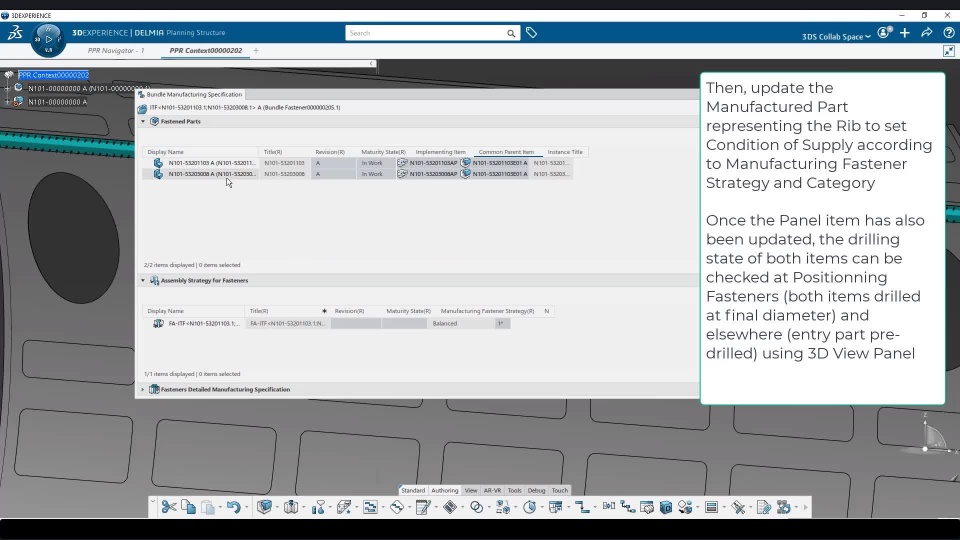Expand the first N101-00000000 A tree node
The image size is (960, 540).
[7, 88]
